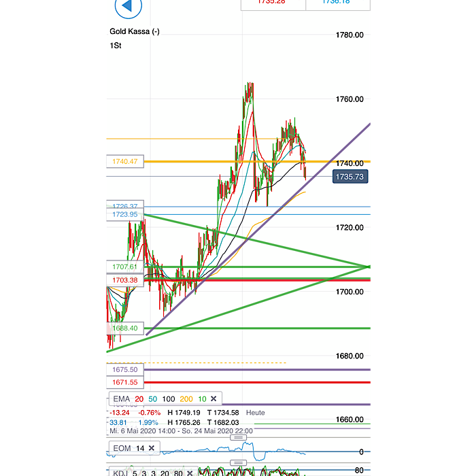This screenshot has height=476, width=476.
Task: Click the 1760.00 axis label
Action: tap(350, 99)
